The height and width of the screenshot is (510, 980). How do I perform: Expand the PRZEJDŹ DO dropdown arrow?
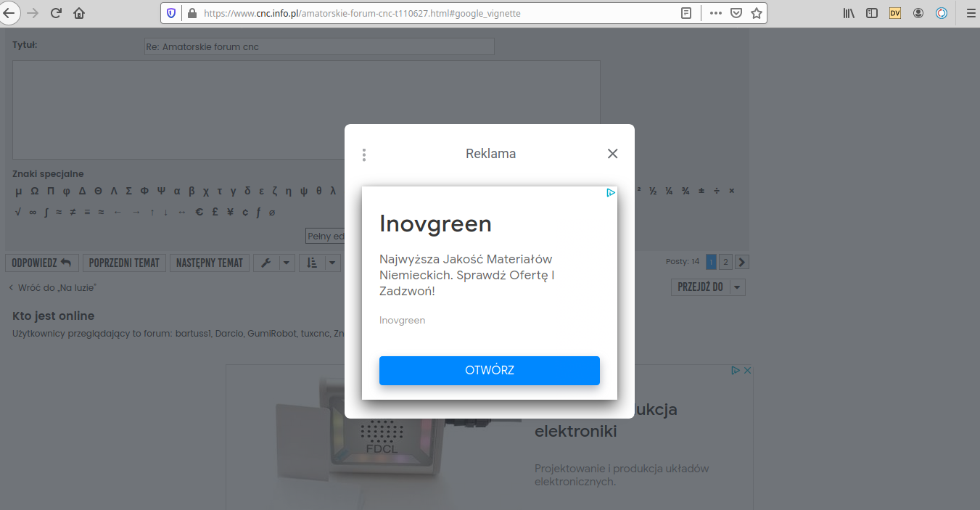737,287
